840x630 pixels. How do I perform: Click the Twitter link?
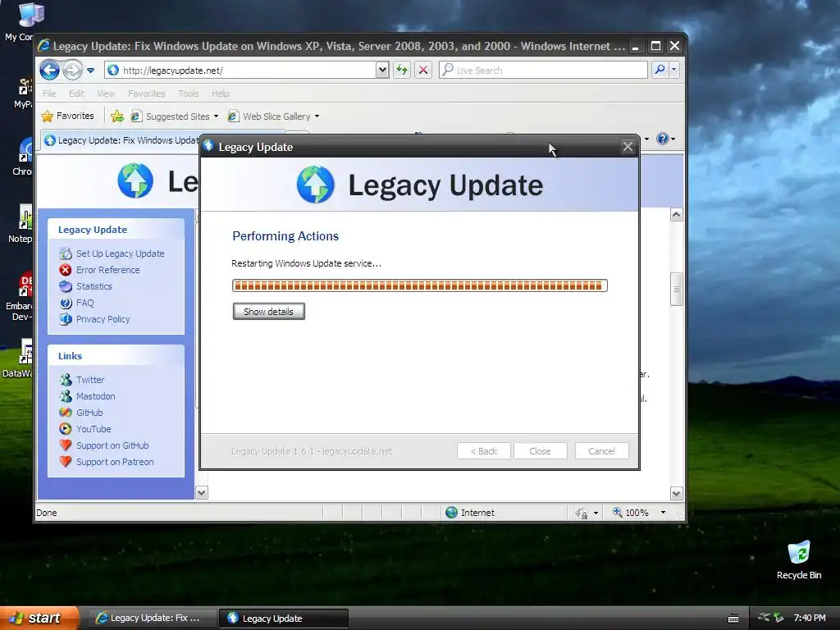[x=90, y=380]
